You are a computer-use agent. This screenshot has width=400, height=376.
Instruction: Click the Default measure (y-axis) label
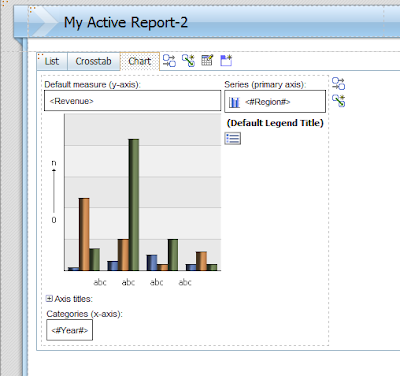pyautogui.click(x=93, y=85)
